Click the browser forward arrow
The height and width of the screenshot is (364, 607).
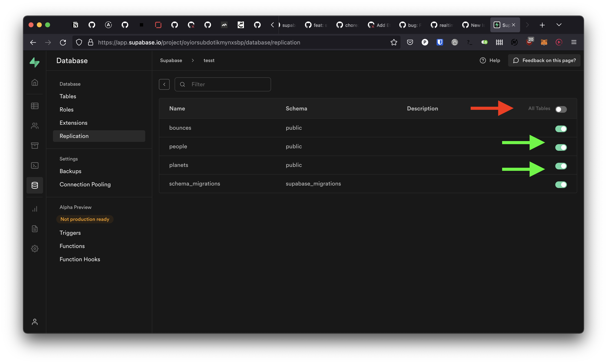(x=48, y=42)
